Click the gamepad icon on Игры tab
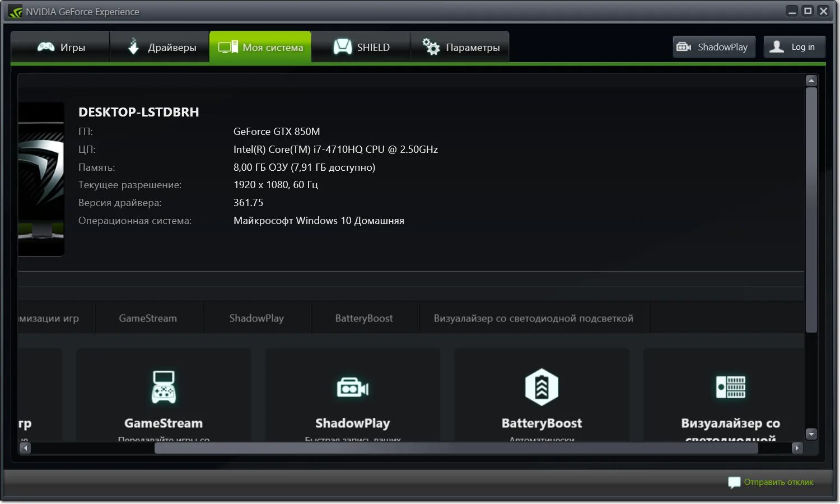The image size is (840, 504). pyautogui.click(x=46, y=47)
